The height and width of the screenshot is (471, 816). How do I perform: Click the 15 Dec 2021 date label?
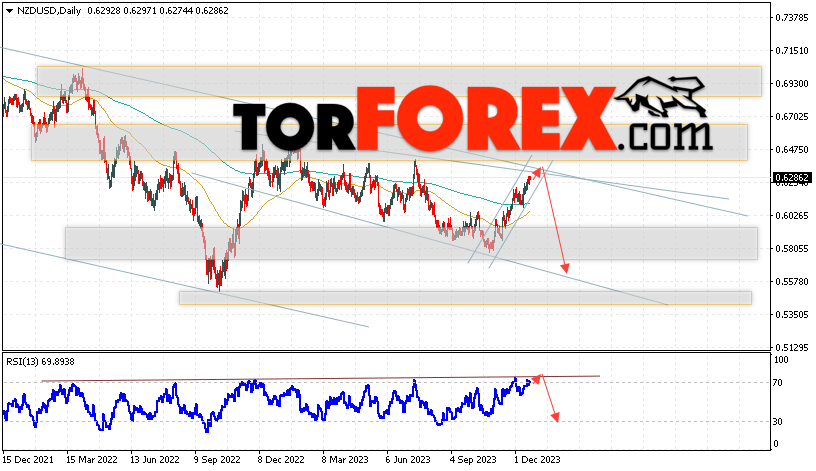[x=28, y=460]
